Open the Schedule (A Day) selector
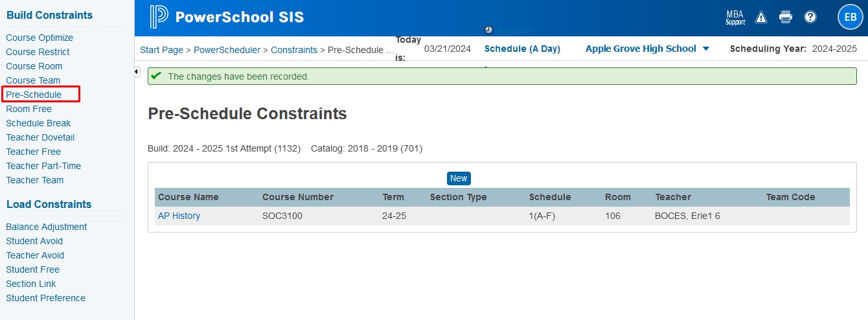Viewport: 868px width, 320px height. click(522, 49)
